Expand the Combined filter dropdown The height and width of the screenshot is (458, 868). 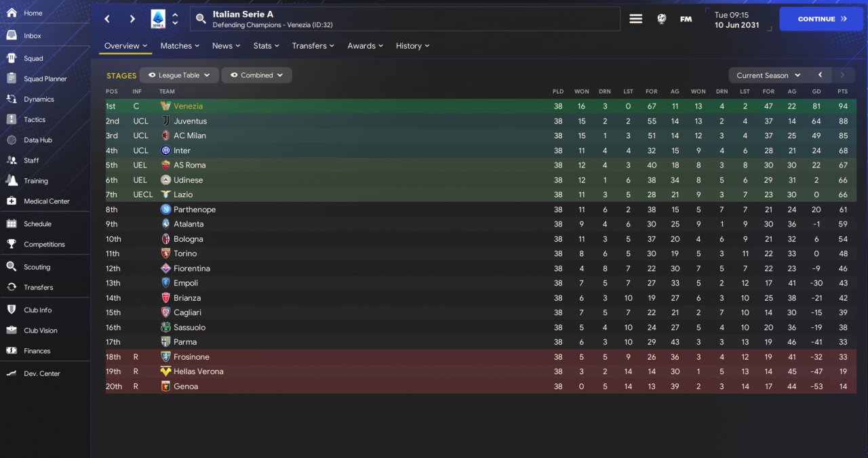[x=257, y=75]
